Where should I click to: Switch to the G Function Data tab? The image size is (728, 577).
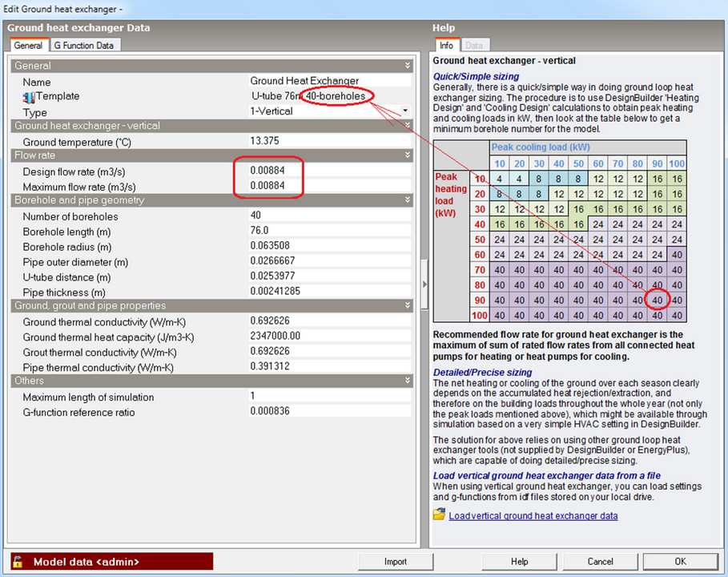pyautogui.click(x=83, y=46)
